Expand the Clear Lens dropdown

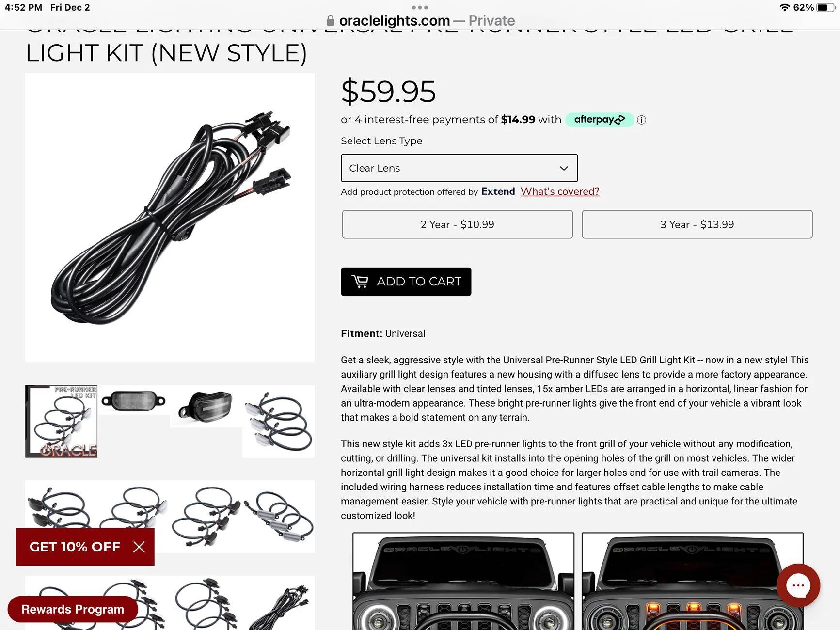[x=459, y=168]
